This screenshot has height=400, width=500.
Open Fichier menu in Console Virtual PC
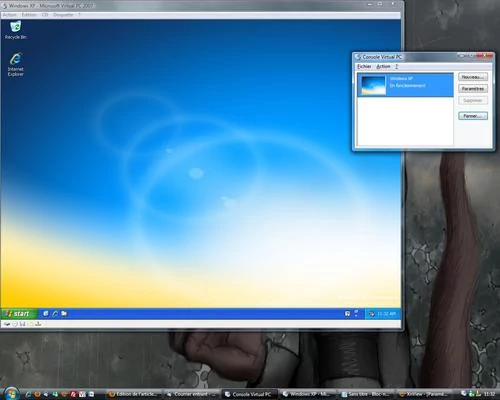(364, 67)
